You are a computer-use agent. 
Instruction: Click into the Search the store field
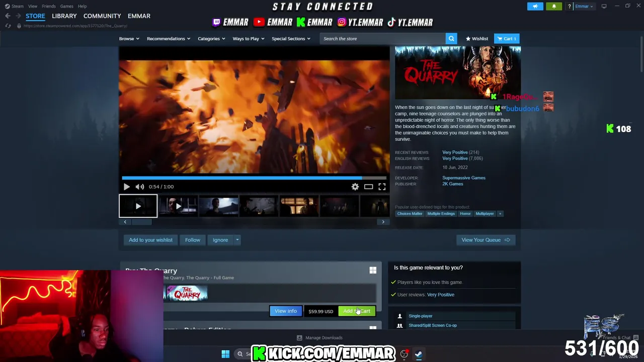pyautogui.click(x=382, y=39)
